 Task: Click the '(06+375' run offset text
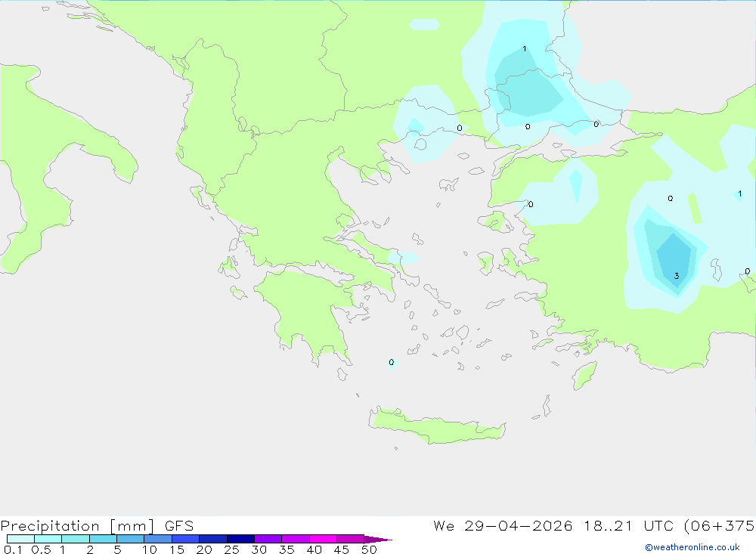click(720, 526)
